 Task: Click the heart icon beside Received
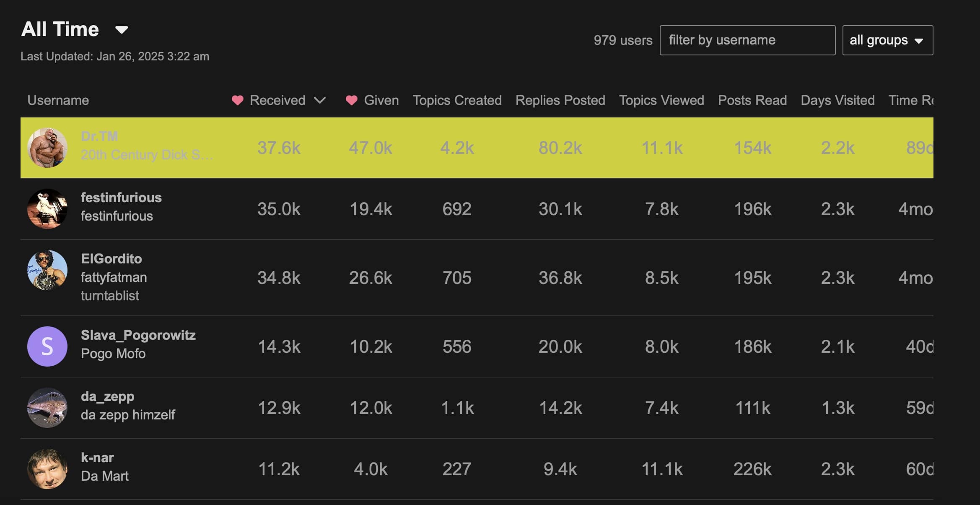[238, 100]
